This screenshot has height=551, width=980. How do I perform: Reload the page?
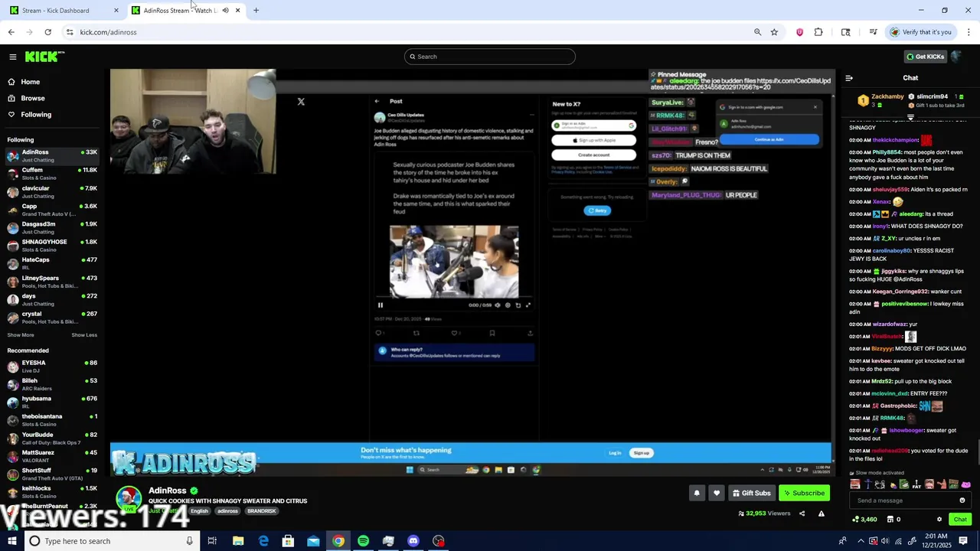pyautogui.click(x=47, y=32)
